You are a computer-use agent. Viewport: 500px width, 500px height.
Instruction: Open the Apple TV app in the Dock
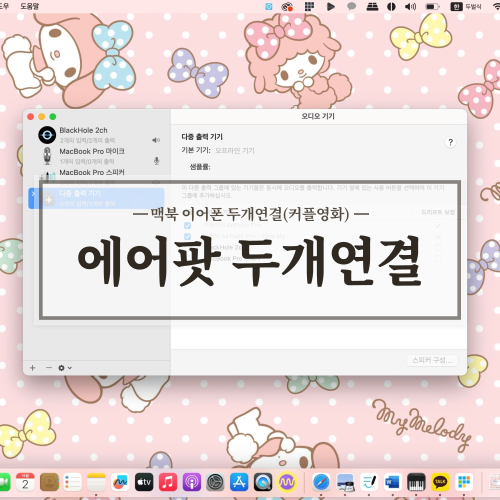(144, 482)
